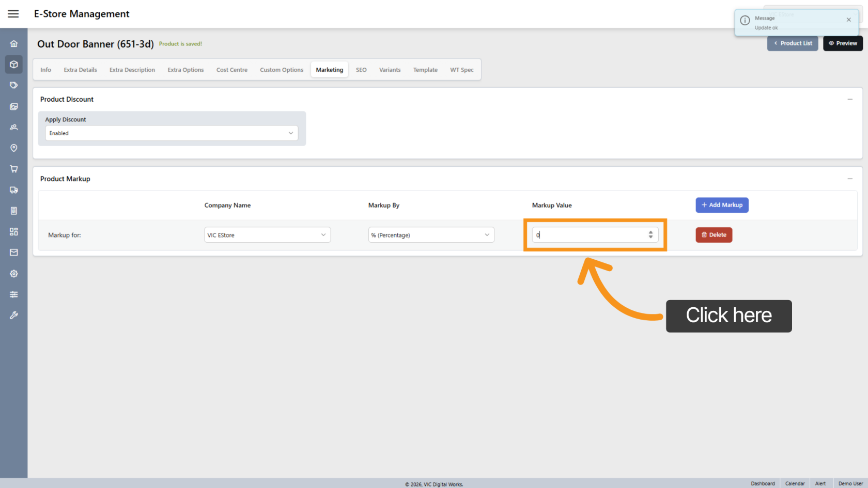Click the delivery truck sidebar icon
The image size is (868, 488).
[x=14, y=190]
